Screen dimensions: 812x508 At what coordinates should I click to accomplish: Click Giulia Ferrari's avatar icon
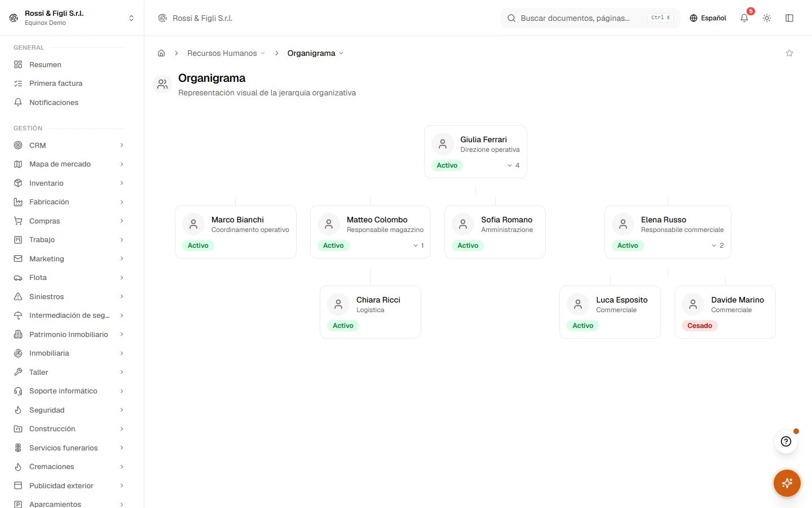(443, 144)
